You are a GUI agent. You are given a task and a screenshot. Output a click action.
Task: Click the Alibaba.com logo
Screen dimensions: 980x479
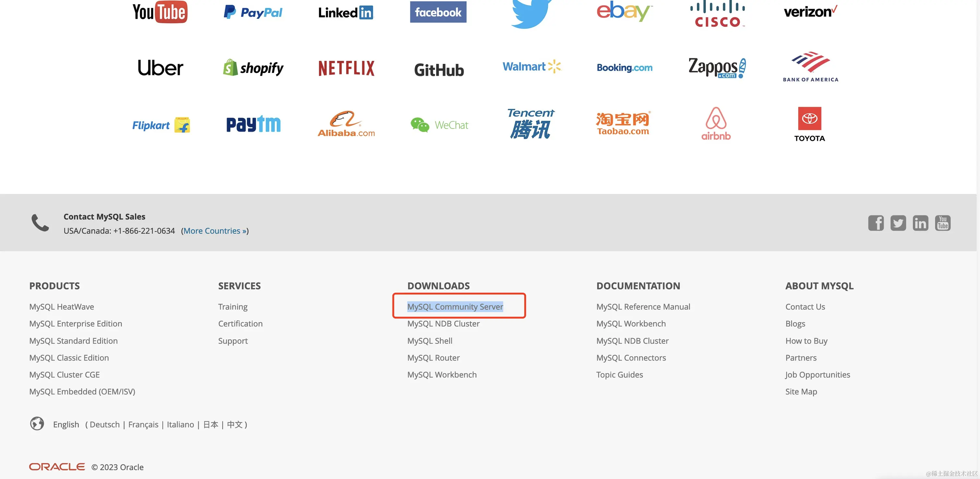[x=346, y=124]
